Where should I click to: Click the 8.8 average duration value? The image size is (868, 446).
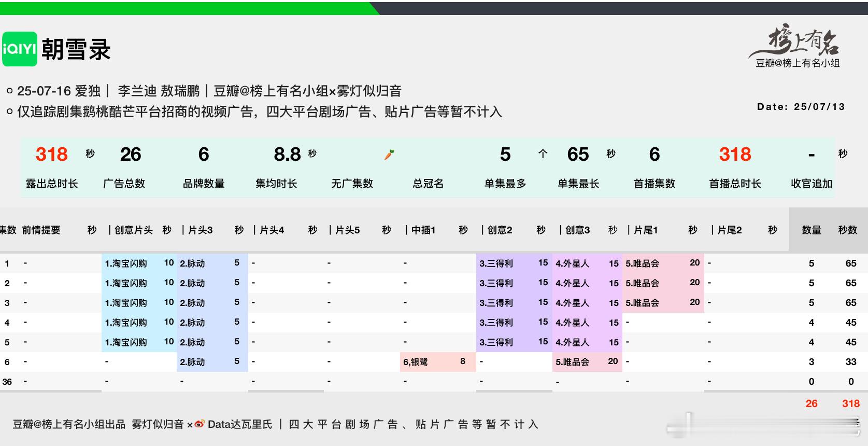(x=288, y=154)
